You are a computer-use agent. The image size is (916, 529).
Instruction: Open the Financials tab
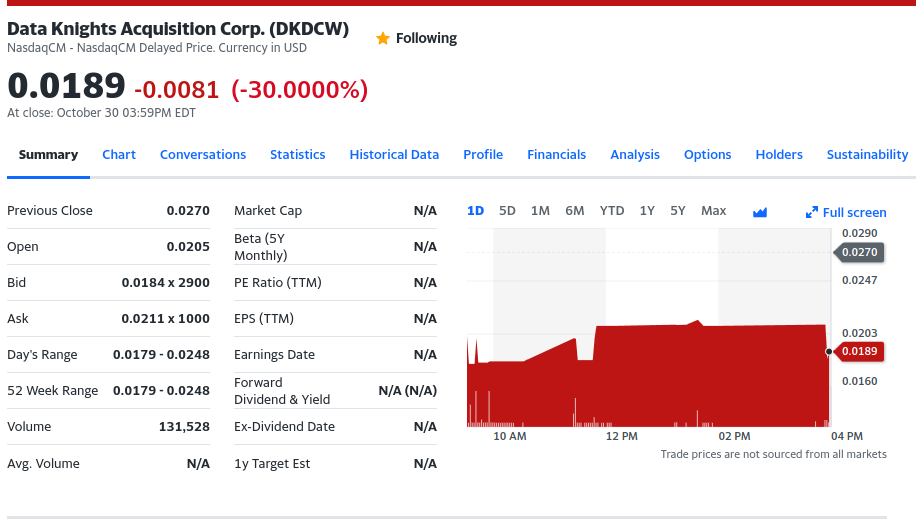click(556, 155)
